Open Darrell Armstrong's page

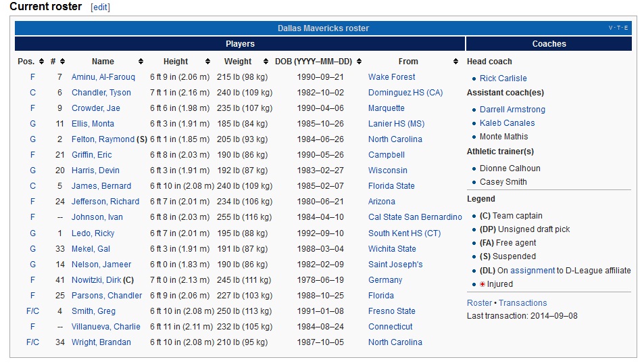pyautogui.click(x=512, y=110)
